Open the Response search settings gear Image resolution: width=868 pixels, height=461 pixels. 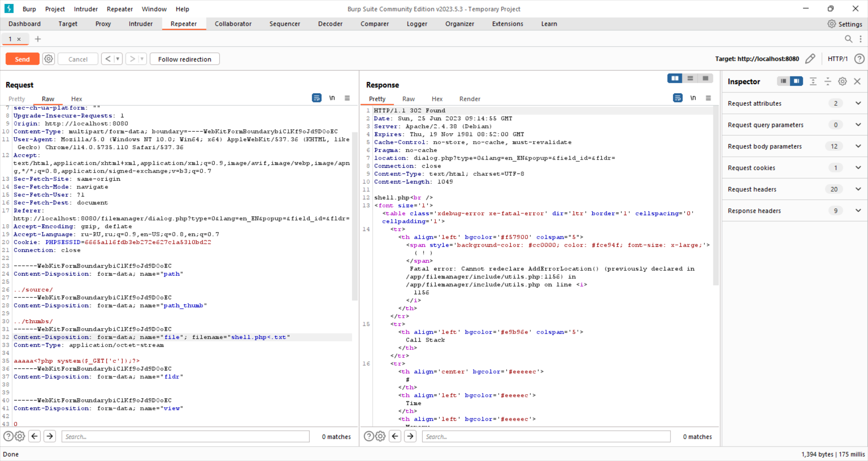click(381, 436)
